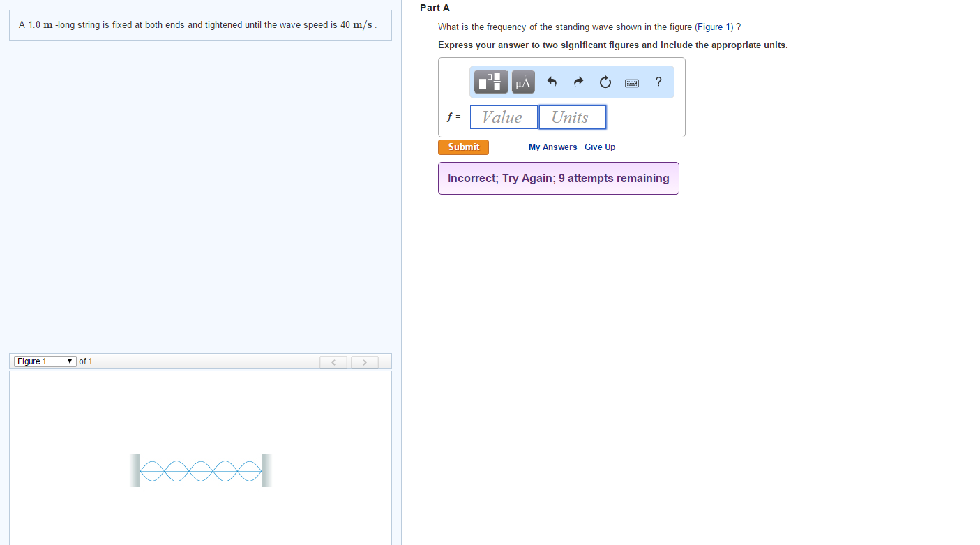Click the problem statement text box

pos(200,25)
